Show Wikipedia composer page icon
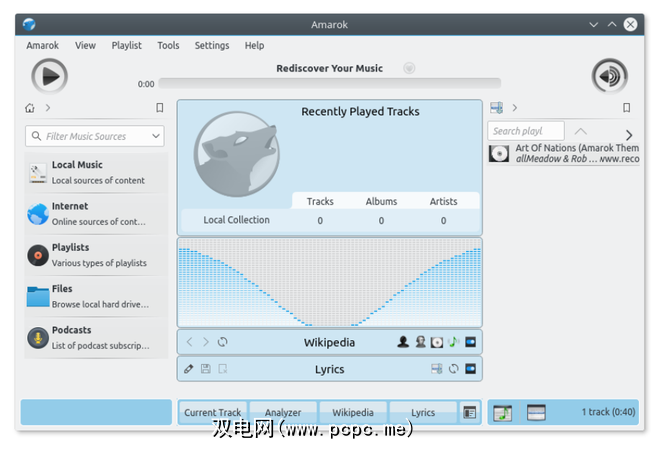 [x=420, y=342]
